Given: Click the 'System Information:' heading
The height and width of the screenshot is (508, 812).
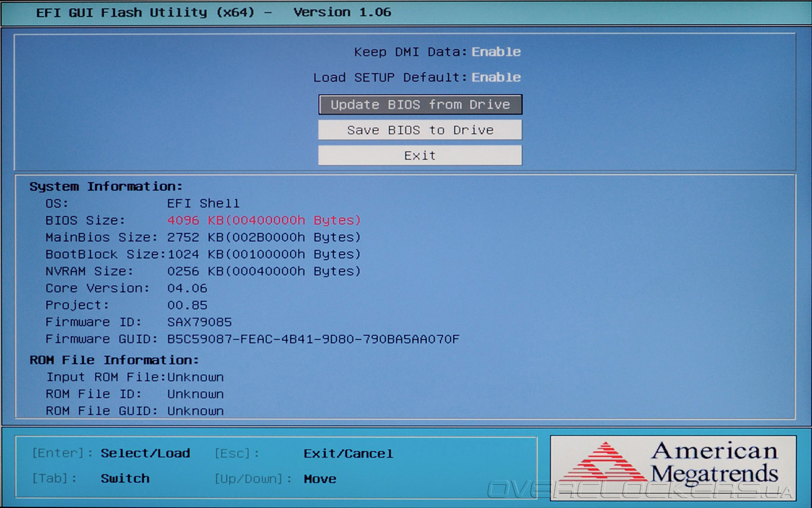Looking at the screenshot, I should (106, 187).
